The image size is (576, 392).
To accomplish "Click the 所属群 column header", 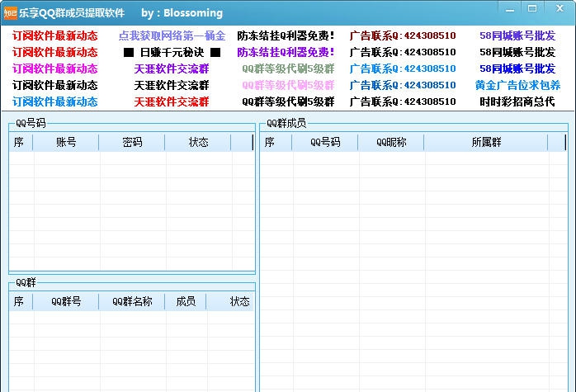I will (x=486, y=142).
